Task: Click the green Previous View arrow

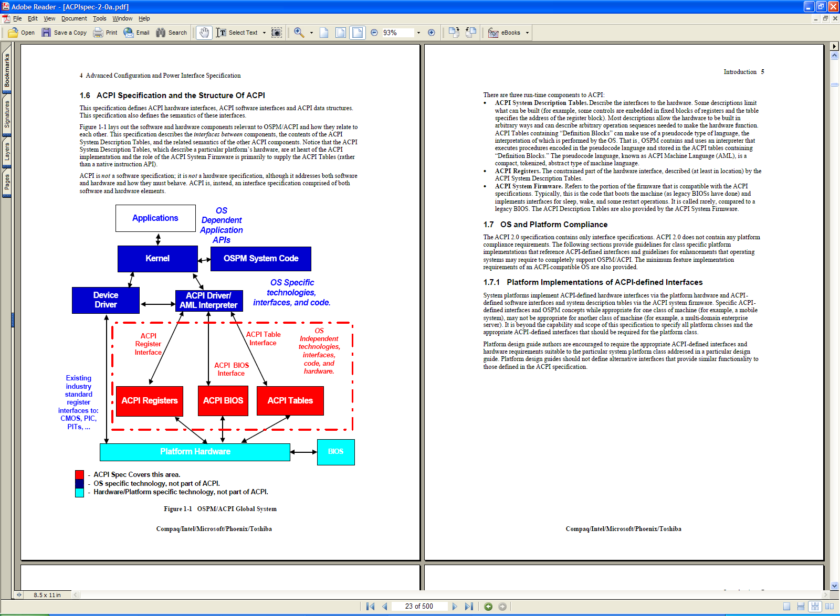Action: (x=488, y=607)
